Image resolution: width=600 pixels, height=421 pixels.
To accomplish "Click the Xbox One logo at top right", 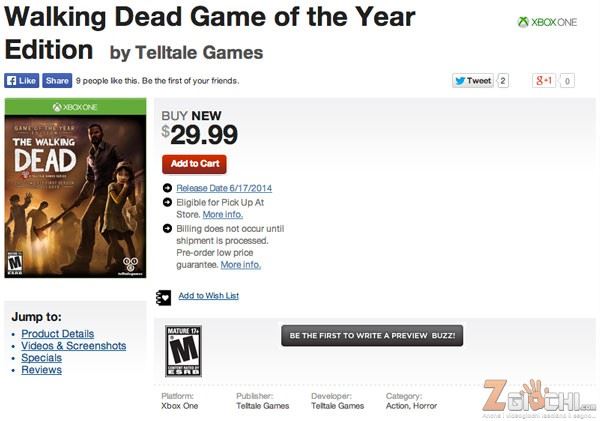I will coord(547,22).
